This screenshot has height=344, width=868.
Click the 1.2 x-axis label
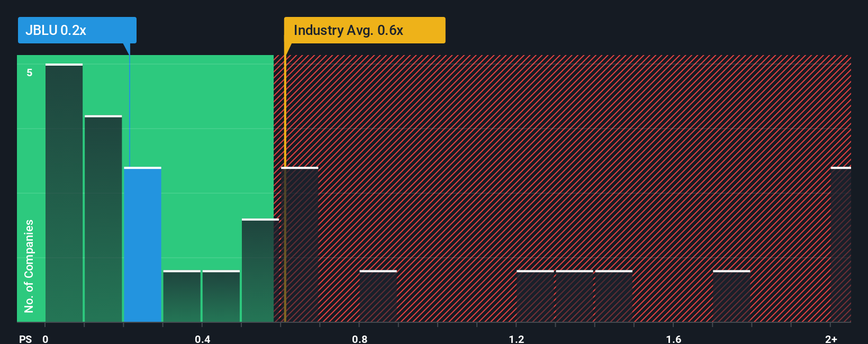point(517,339)
